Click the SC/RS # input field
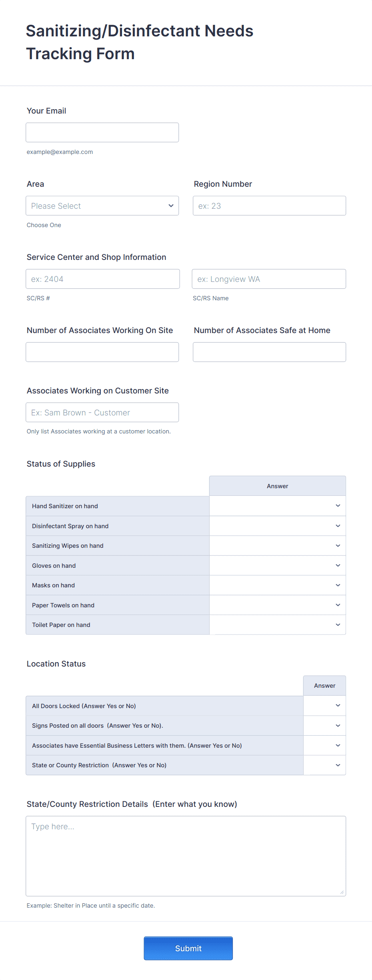The height and width of the screenshot is (980, 372). coord(103,279)
